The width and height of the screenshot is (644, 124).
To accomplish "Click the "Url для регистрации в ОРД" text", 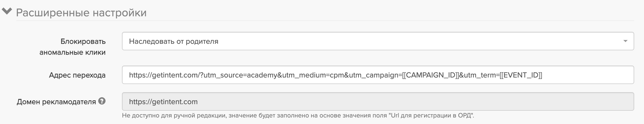I will pyautogui.click(x=431, y=115).
